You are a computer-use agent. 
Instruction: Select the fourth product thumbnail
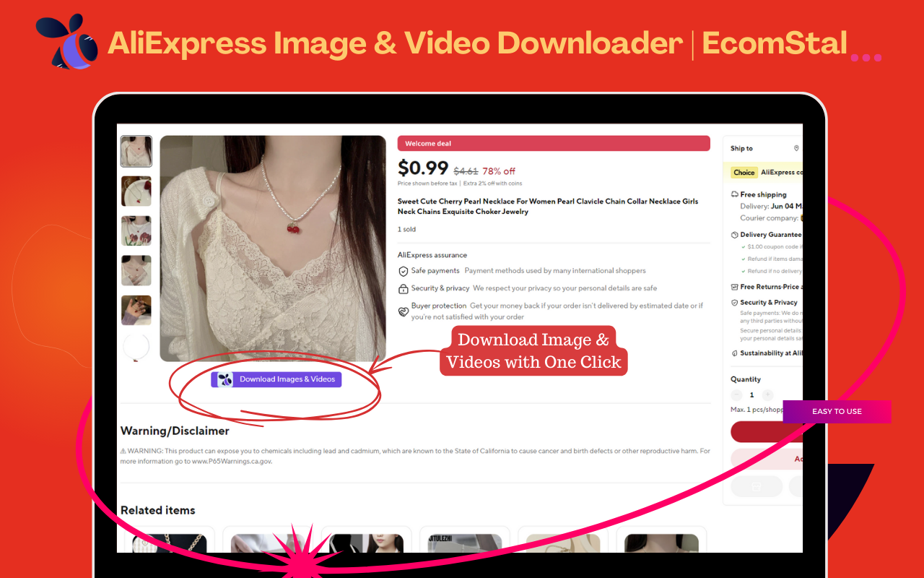[x=136, y=270]
